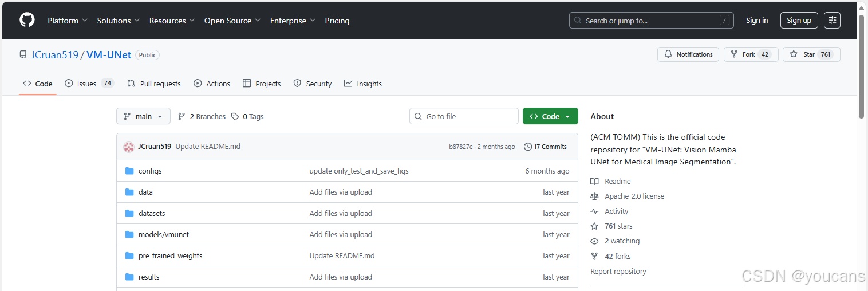Open the Enterprise dropdown

pyautogui.click(x=293, y=21)
